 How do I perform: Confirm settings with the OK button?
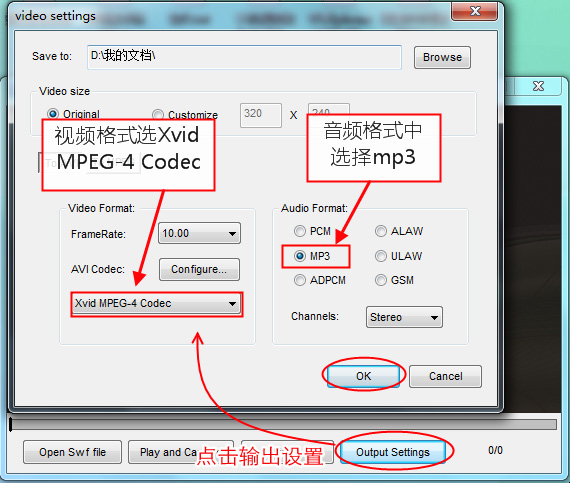(364, 376)
